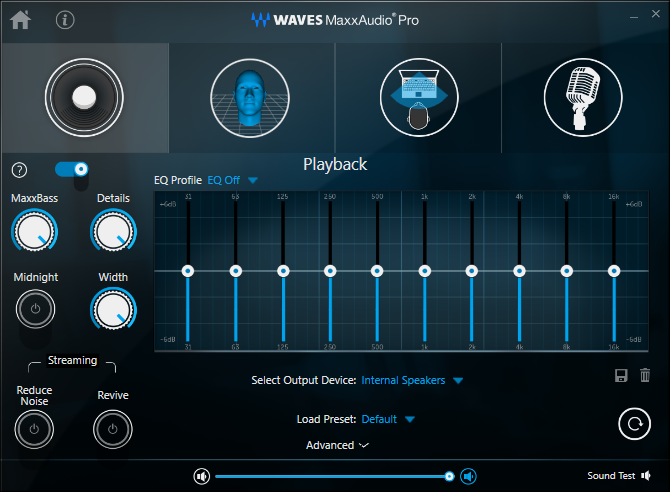Enable the Revive streaming button
The image size is (670, 492).
(x=113, y=429)
